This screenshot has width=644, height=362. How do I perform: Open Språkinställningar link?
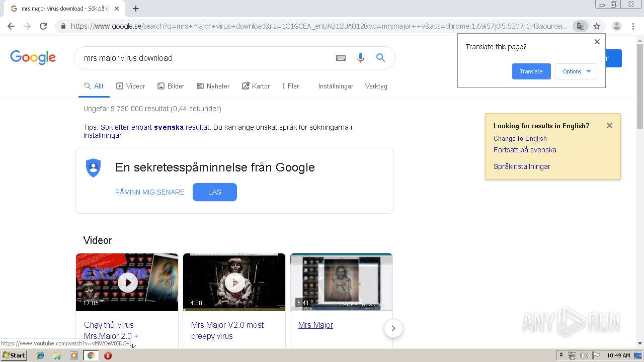[x=522, y=166]
